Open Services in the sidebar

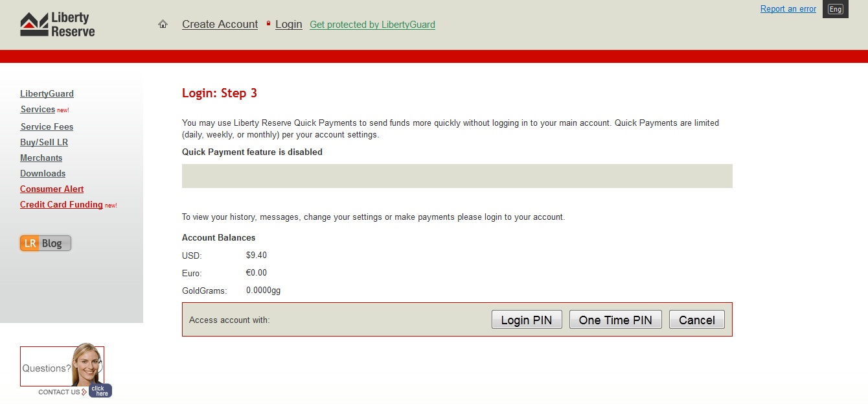tap(38, 109)
